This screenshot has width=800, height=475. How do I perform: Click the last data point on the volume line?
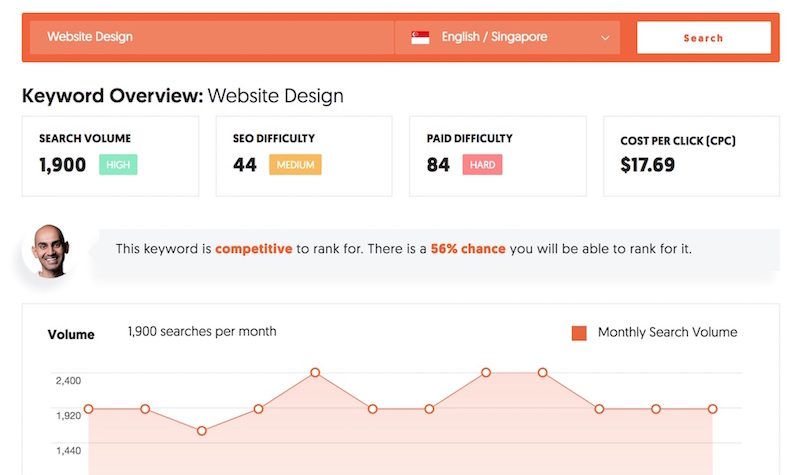(x=713, y=409)
